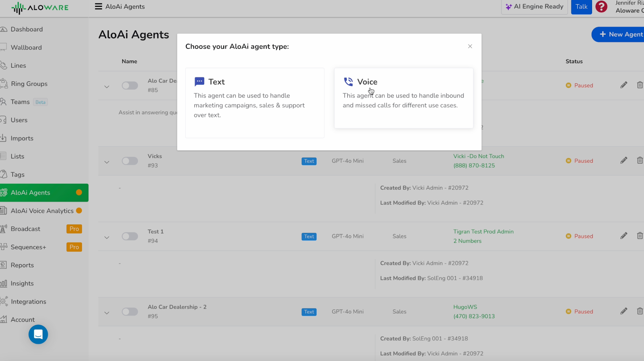This screenshot has width=644, height=361.
Task: Toggle the Alo Car Dealership #85 agent switch
Action: pyautogui.click(x=130, y=85)
